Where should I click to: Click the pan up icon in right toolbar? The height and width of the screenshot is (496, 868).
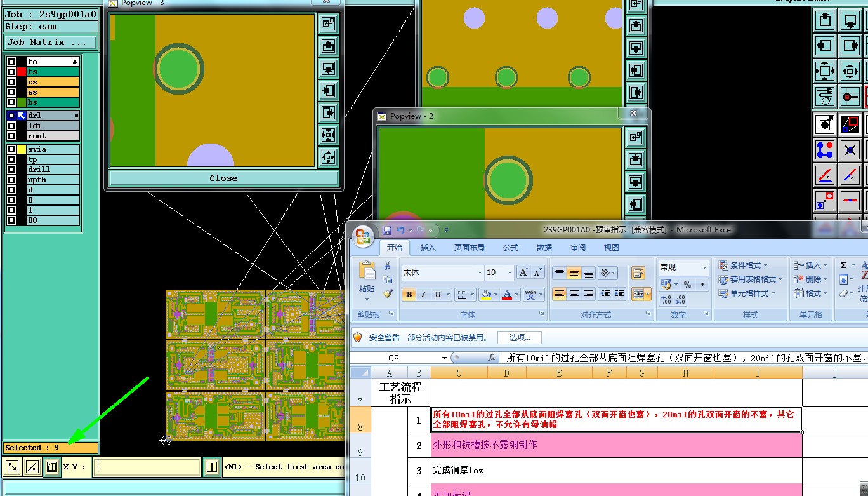[824, 20]
